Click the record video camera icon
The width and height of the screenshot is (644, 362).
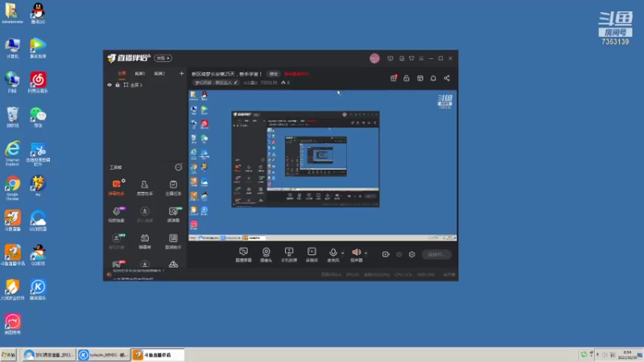[x=386, y=254]
